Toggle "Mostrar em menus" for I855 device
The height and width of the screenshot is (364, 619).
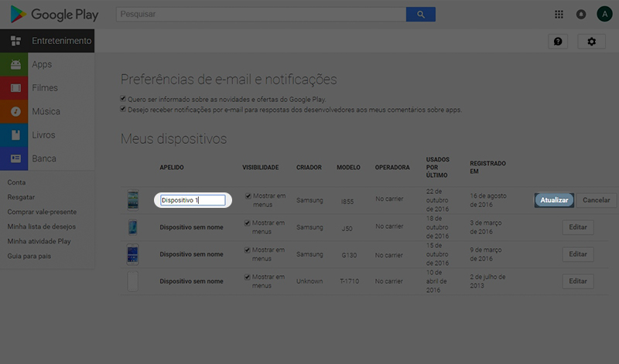(x=248, y=196)
